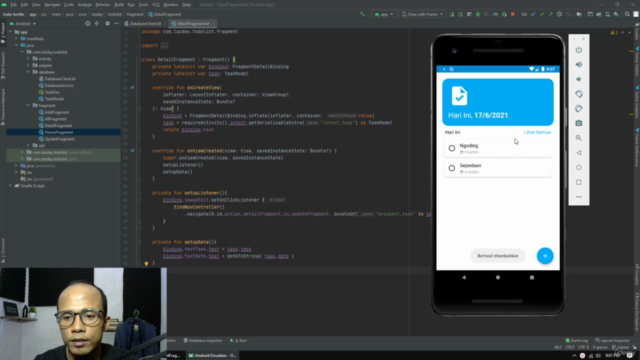Open TaskModel in project tree
The image size is (640, 360).
coord(54,99)
